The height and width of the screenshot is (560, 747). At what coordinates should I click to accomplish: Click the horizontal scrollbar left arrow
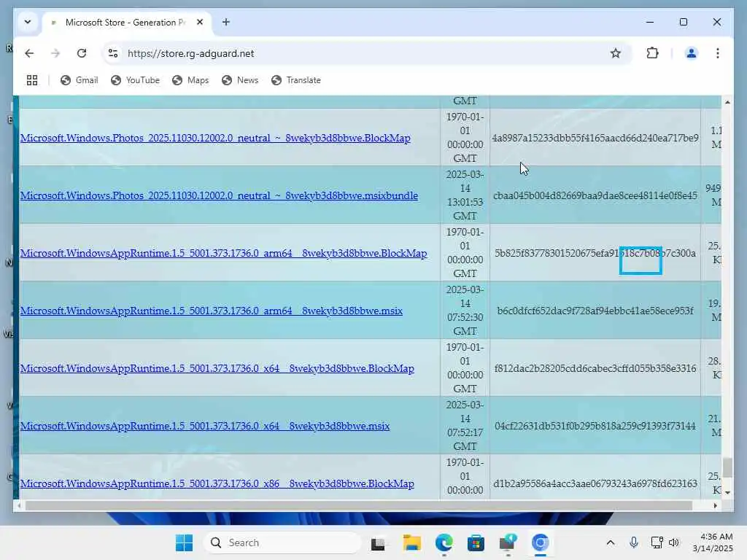coord(19,506)
